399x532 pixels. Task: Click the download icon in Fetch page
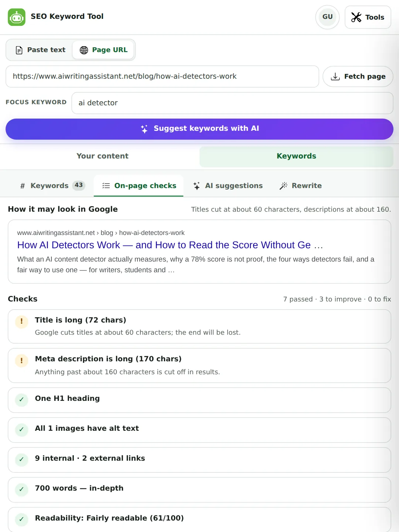pyautogui.click(x=335, y=76)
